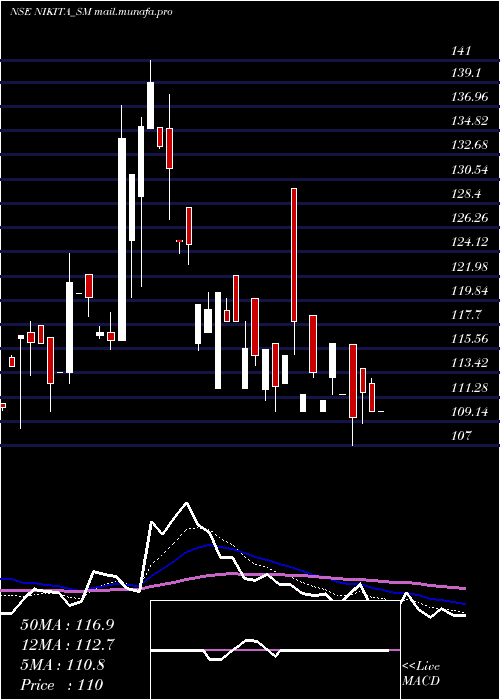This screenshot has height=700, width=500.
Task: Click the 134.82 price axis label
Action: click(470, 121)
